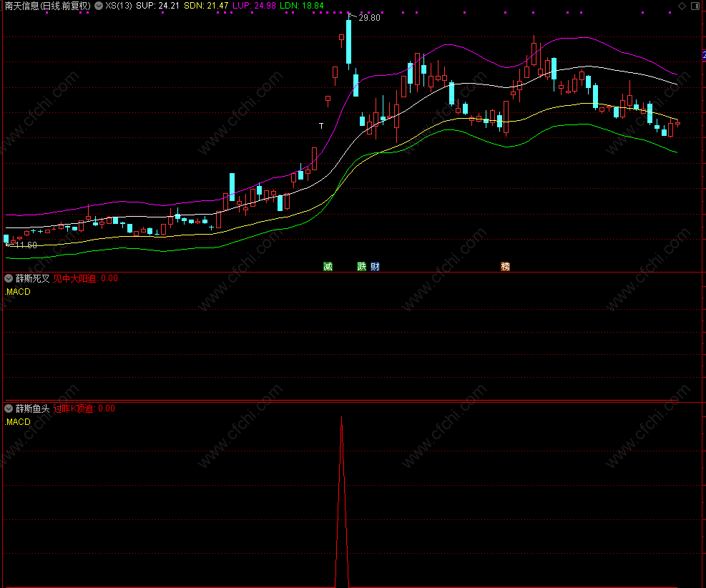Click the magenta LUP: 24.98 value

pyautogui.click(x=254, y=6)
